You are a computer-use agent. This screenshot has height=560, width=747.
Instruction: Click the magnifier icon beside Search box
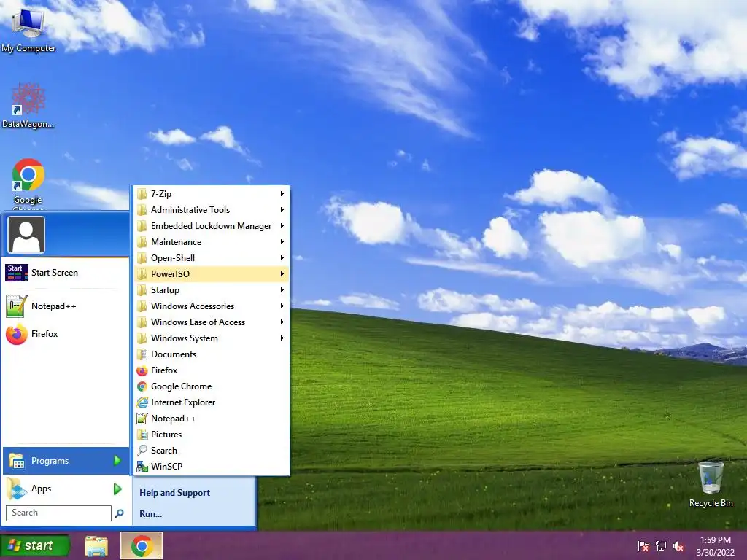click(120, 513)
